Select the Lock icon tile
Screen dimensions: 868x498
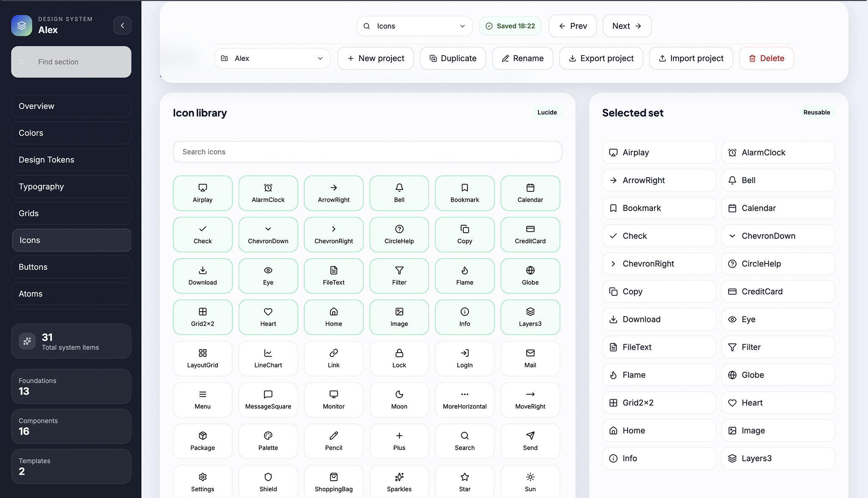[399, 358]
